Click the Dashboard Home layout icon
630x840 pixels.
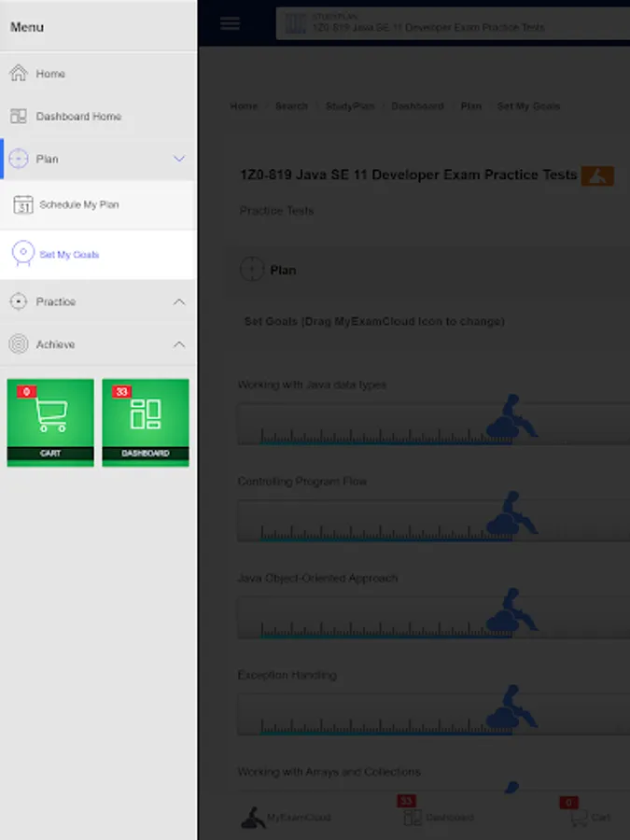tap(19, 117)
